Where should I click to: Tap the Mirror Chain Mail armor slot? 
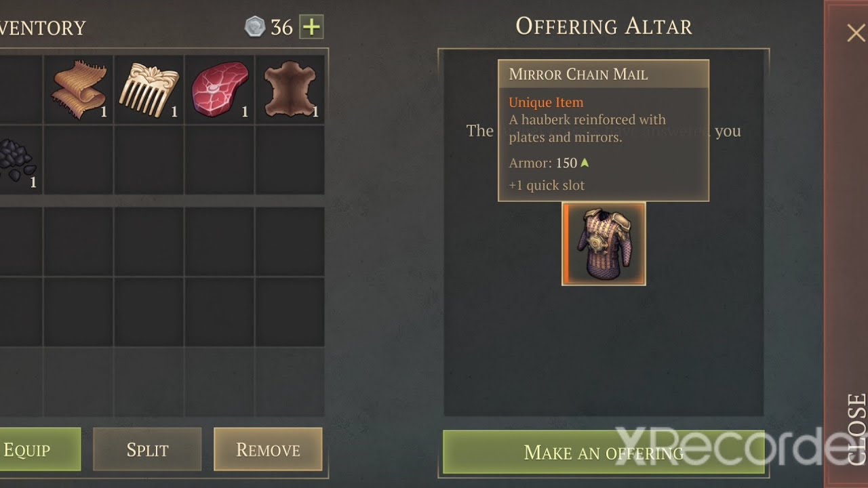point(604,244)
